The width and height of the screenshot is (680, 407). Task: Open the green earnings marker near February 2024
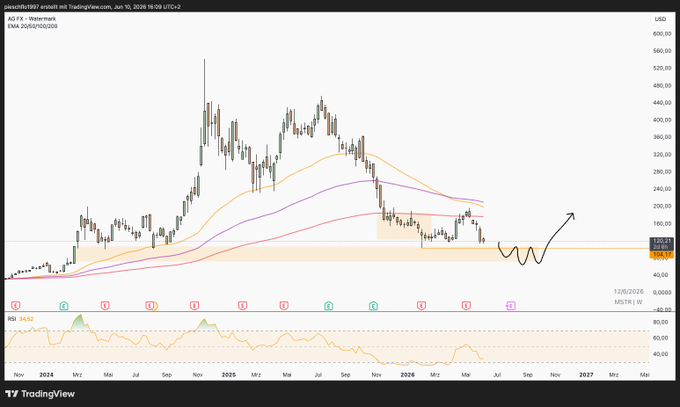(64, 306)
